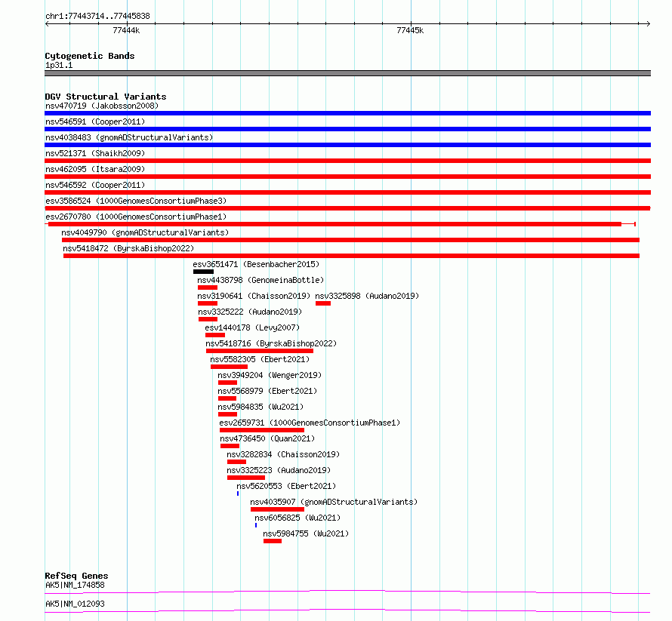Viewport: 672px width, 621px height.
Task: Open esv2659731 (1000GenomesConsortiumPhase1) label
Action: coord(310,423)
